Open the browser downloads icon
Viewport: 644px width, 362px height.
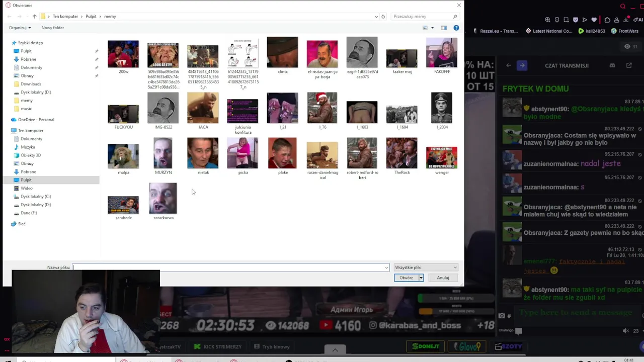626,20
